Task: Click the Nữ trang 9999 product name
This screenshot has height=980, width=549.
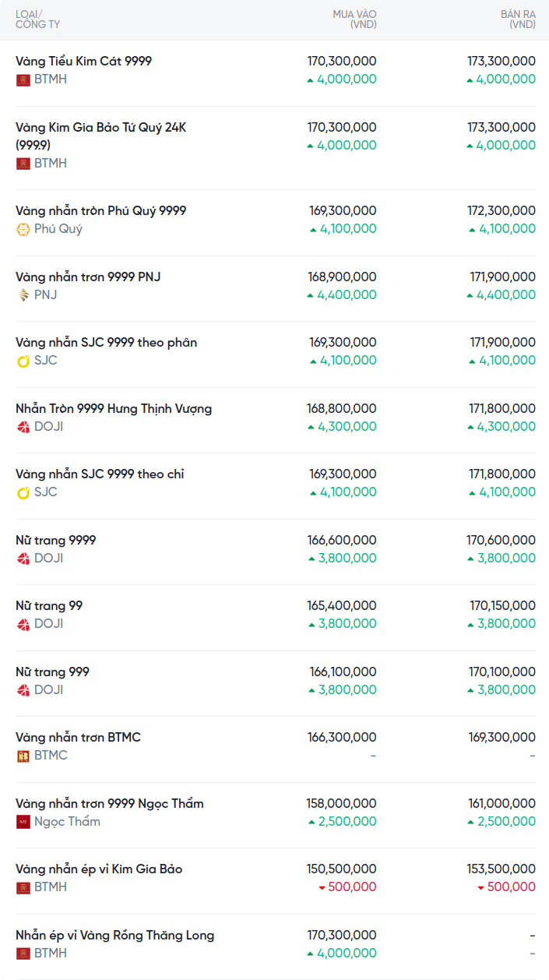Action: pyautogui.click(x=56, y=540)
